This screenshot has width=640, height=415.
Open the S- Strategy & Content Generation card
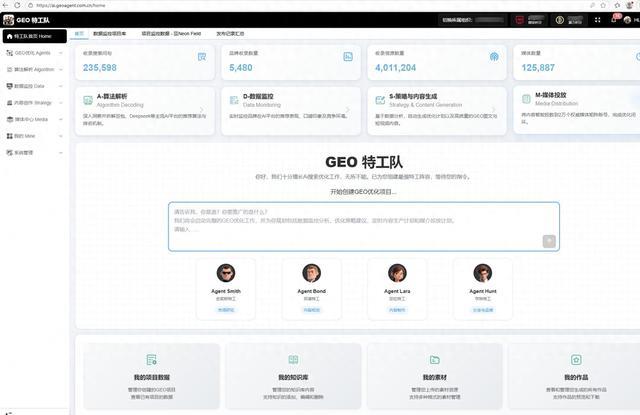tap(437, 111)
